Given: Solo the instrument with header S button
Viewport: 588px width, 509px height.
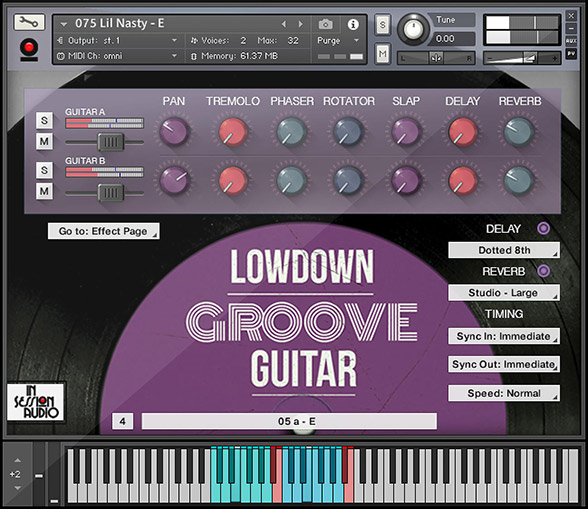Looking at the screenshot, I should point(382,25).
